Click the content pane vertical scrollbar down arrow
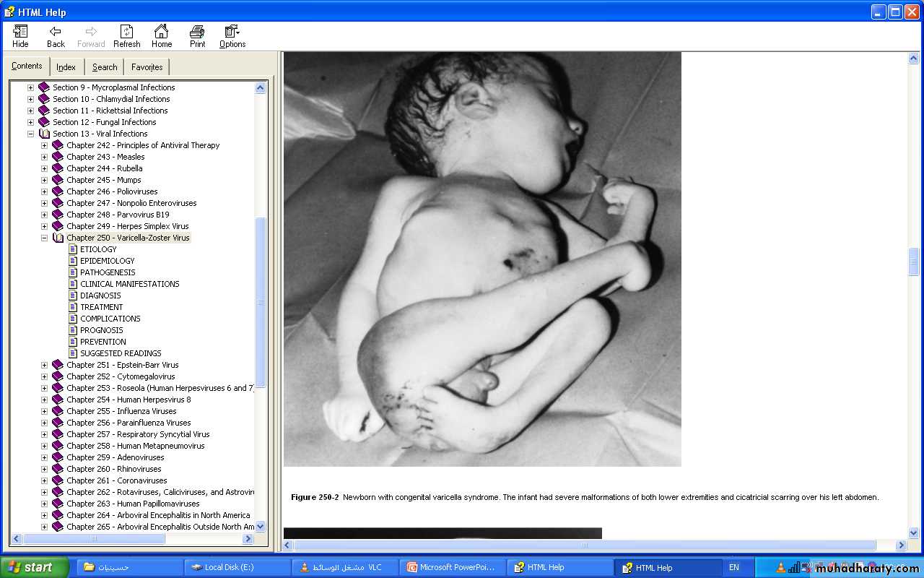 [913, 533]
